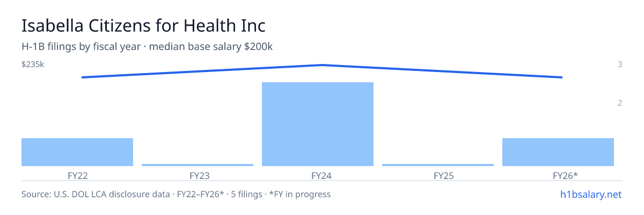Click the Isabella Citizens for Health Inc title
Image resolution: width=644 pixels, height=215 pixels.
144,25
